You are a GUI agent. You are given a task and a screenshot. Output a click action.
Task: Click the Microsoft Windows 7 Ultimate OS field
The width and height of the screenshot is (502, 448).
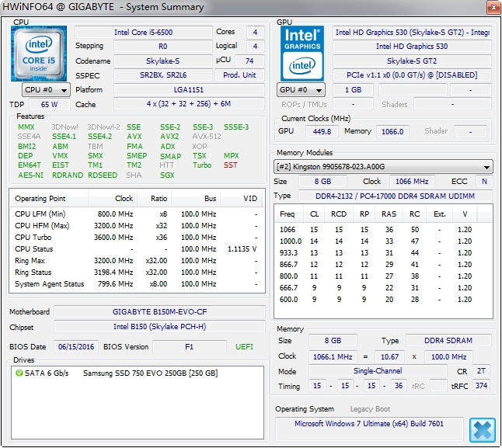370,424
